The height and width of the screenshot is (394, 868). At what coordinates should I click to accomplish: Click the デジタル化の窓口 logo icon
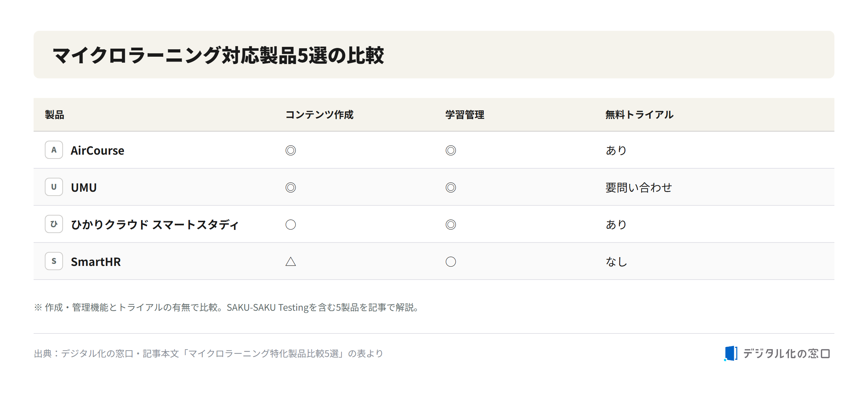pos(731,353)
